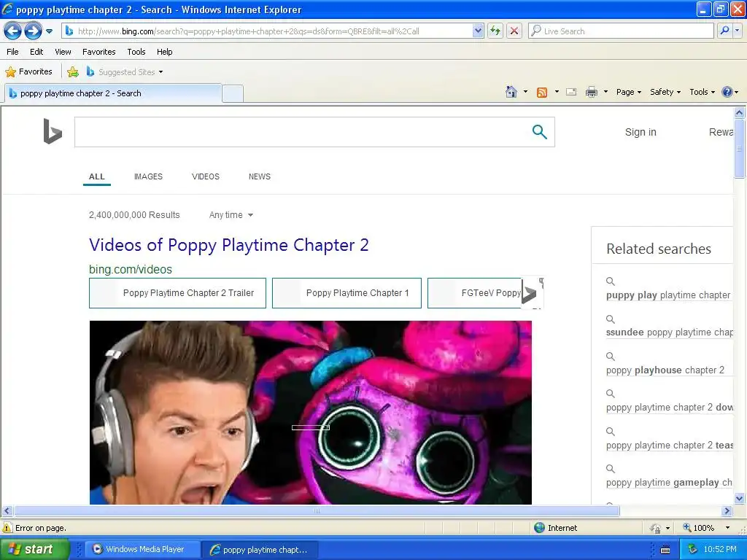Image resolution: width=747 pixels, height=560 pixels.
Task: Select the poppy playtime chapter 2 tab
Action: coord(113,93)
